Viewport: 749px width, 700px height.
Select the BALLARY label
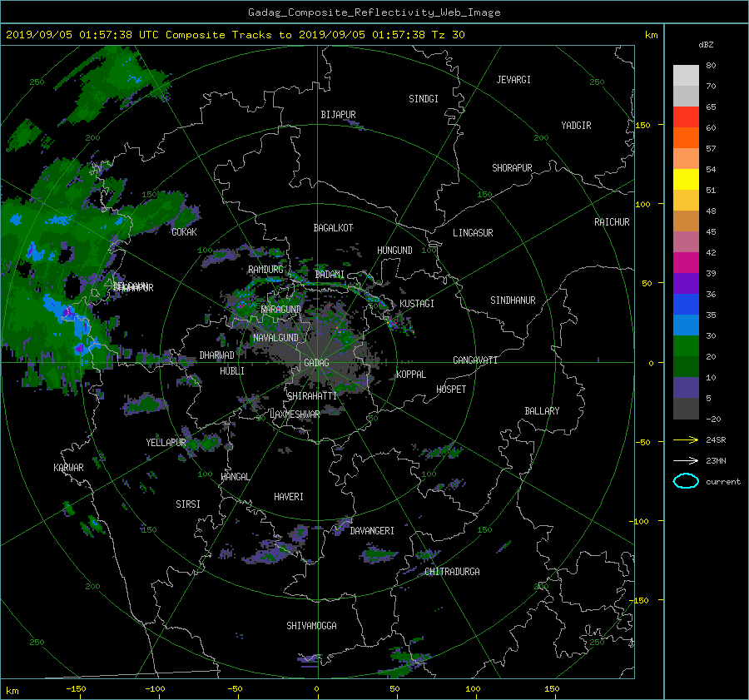click(542, 411)
